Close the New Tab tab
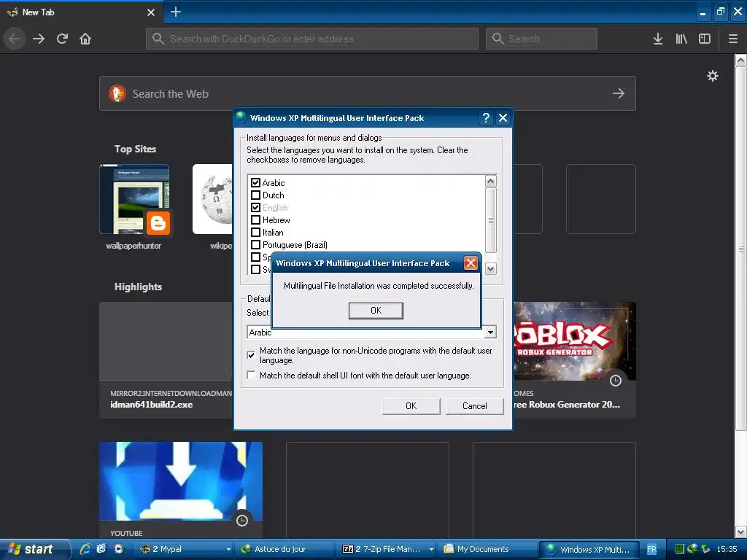Screen dimensions: 747x560 (151, 12)
